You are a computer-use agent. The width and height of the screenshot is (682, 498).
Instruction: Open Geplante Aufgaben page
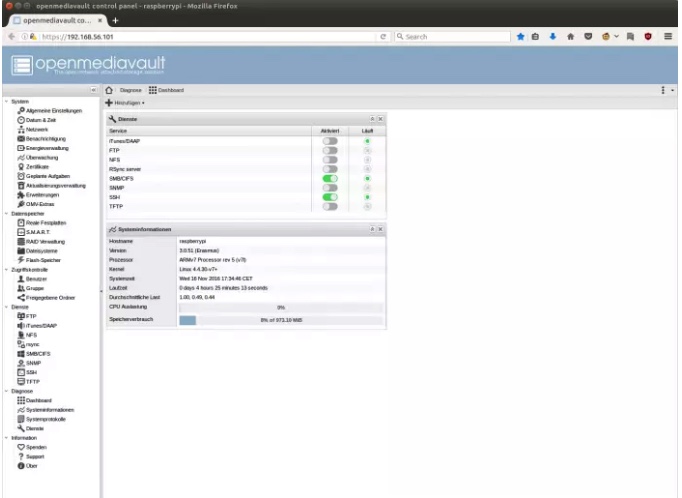pyautogui.click(x=43, y=176)
